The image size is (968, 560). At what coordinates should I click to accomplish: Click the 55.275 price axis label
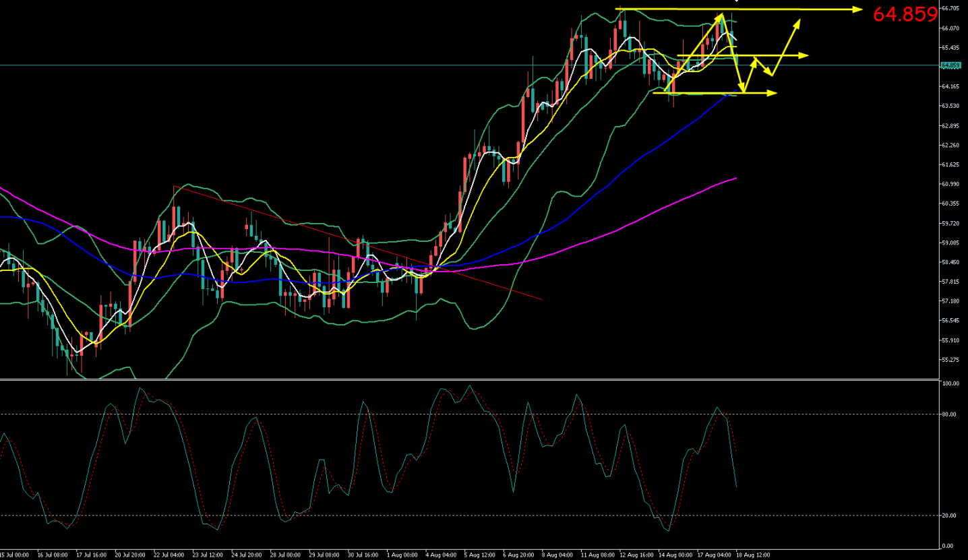coord(950,359)
